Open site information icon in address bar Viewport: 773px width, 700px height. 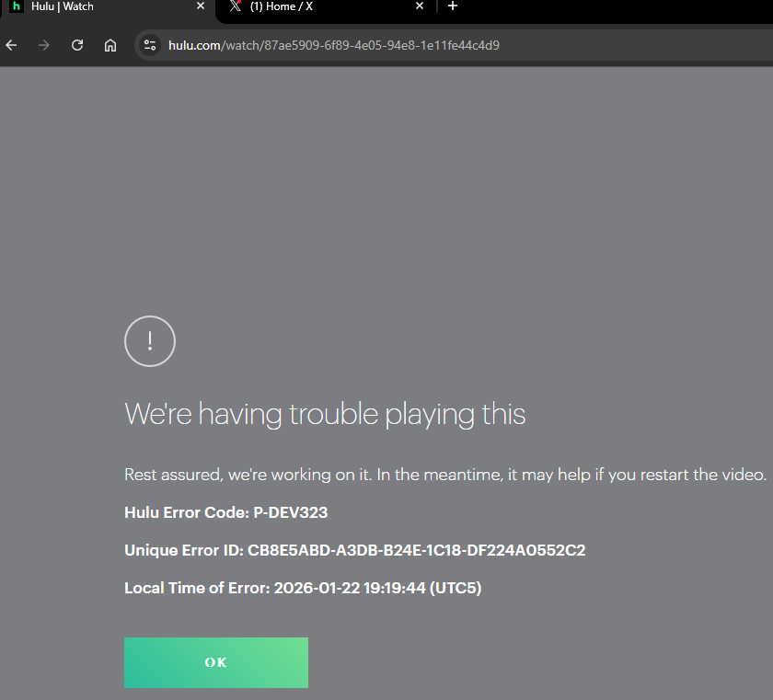tap(150, 45)
